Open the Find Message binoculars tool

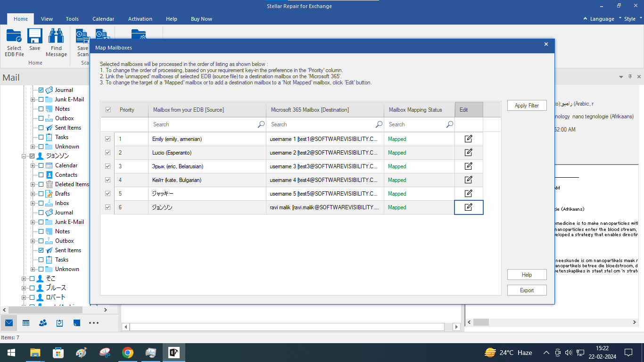[56, 43]
